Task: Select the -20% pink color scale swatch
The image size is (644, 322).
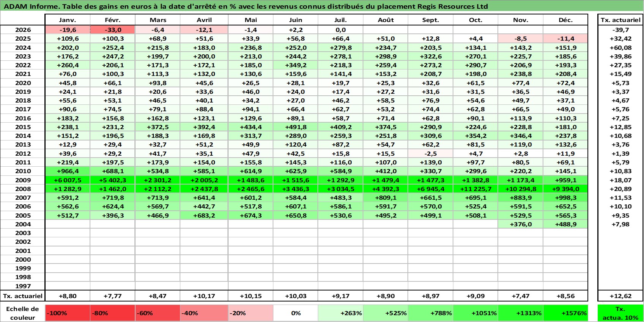Action: coord(251,313)
